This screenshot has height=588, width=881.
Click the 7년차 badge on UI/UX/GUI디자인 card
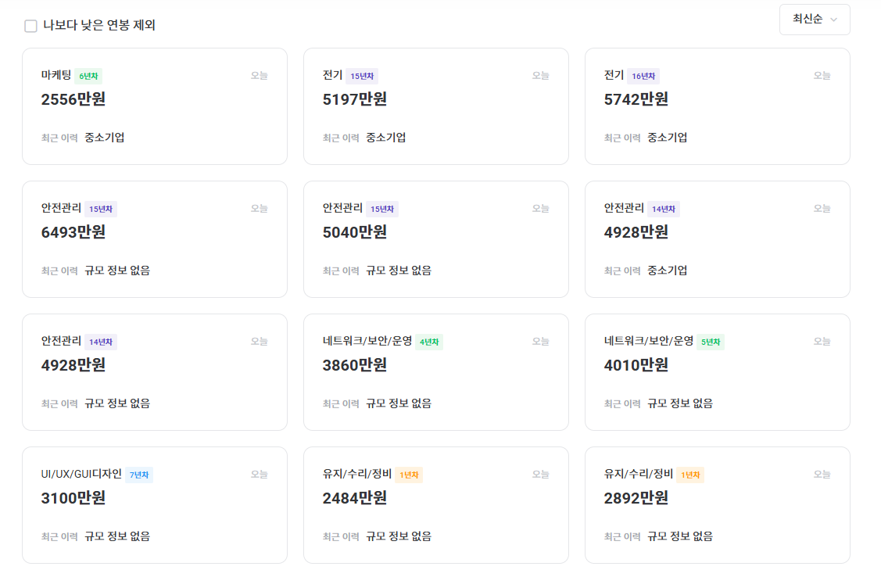coord(138,474)
